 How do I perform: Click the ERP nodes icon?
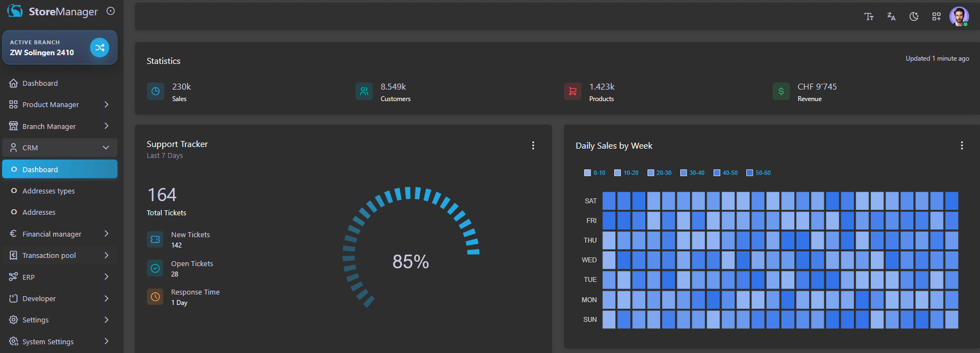14,277
